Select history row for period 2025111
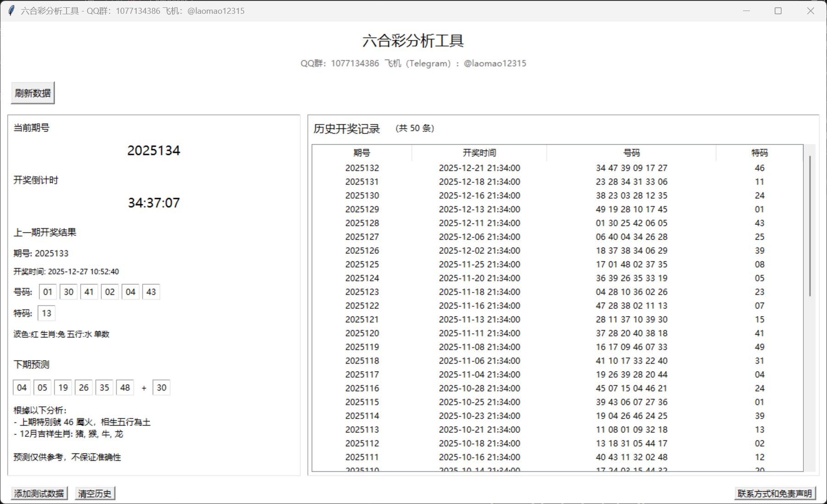 point(505,457)
